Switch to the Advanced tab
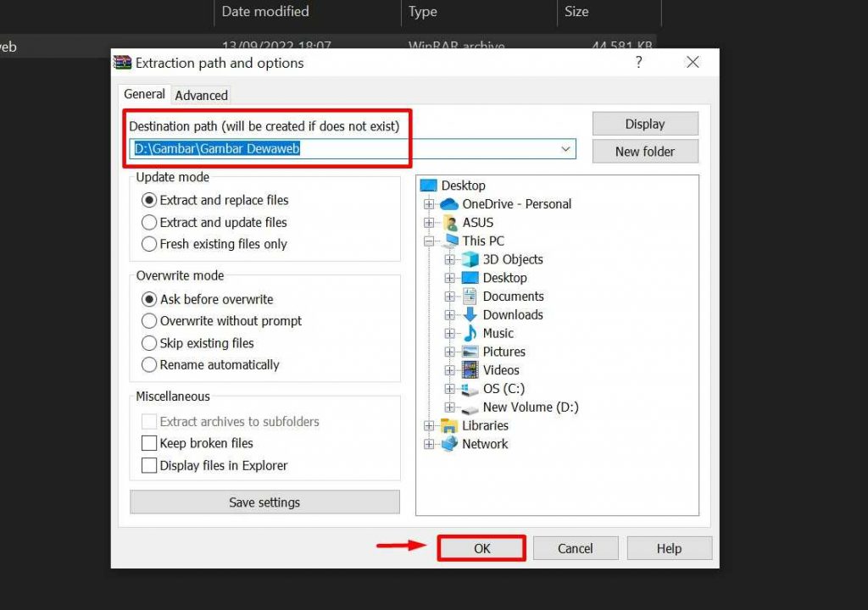Viewport: 868px width, 610px height. (201, 95)
